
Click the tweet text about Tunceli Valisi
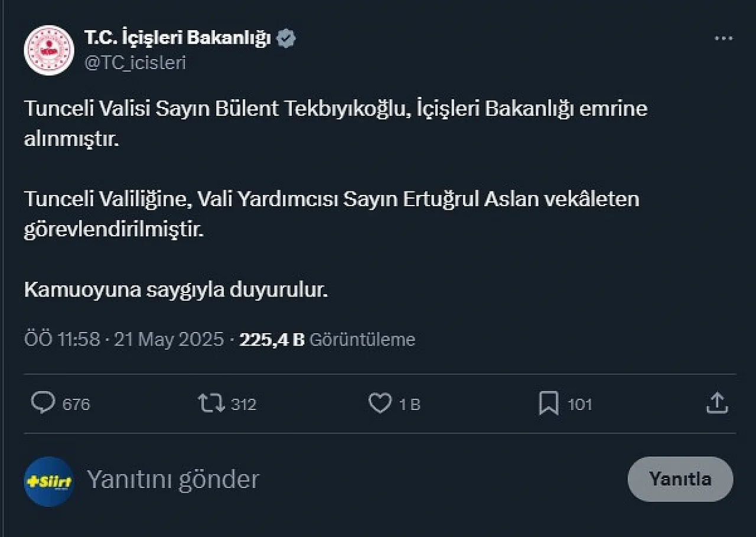pyautogui.click(x=336, y=200)
